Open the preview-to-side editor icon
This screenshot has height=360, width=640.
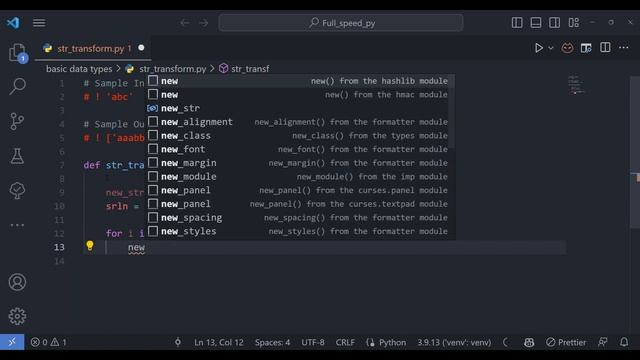coord(586,48)
